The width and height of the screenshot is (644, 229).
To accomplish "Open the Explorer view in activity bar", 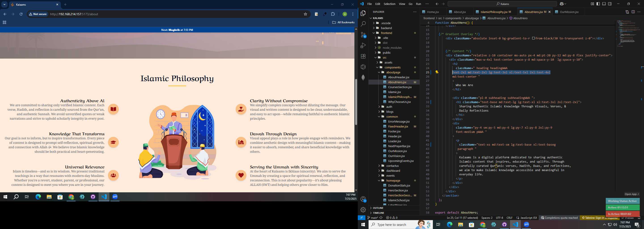I will click(x=363, y=13).
